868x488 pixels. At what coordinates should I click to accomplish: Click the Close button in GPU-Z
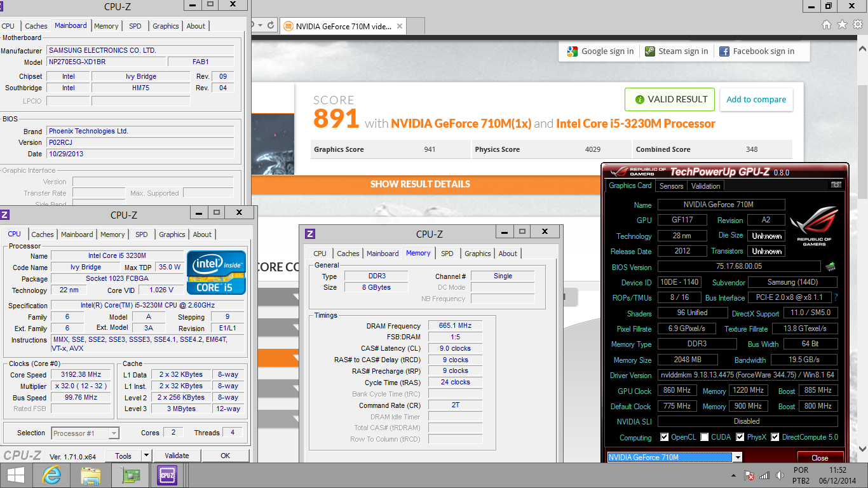click(x=820, y=457)
